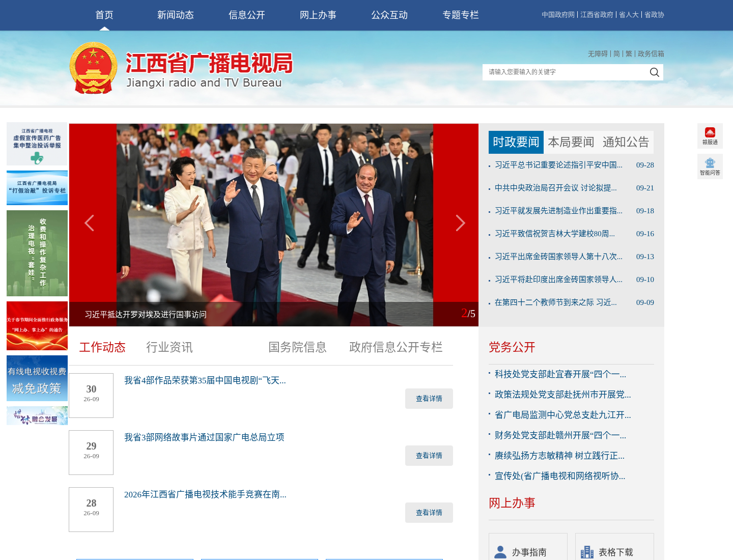Open 网上办事 navigation menu
The image size is (733, 560).
[x=318, y=15]
